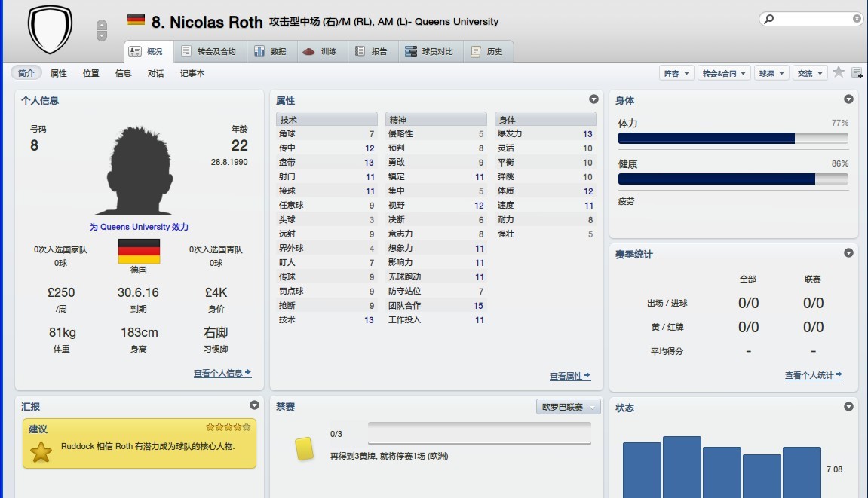Open the 转会及合约 transfer and contract tab
Screen dimensions: 868x498
click(x=210, y=51)
